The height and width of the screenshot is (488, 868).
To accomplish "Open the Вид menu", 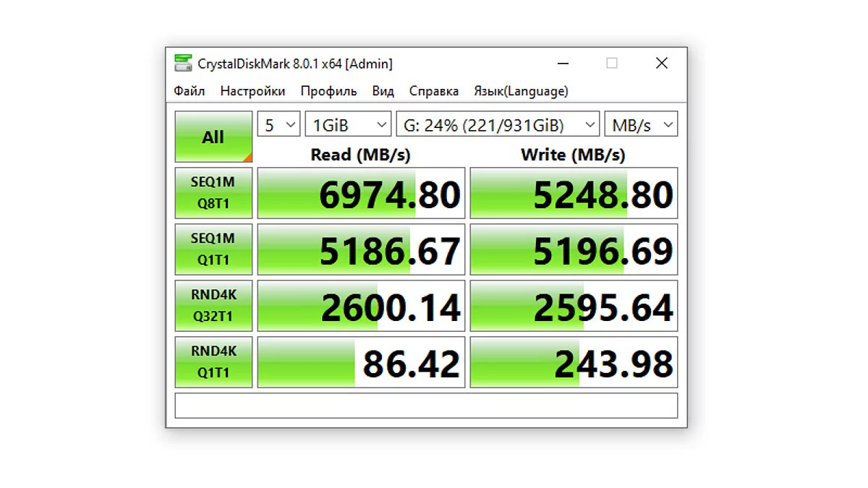I will (x=383, y=91).
